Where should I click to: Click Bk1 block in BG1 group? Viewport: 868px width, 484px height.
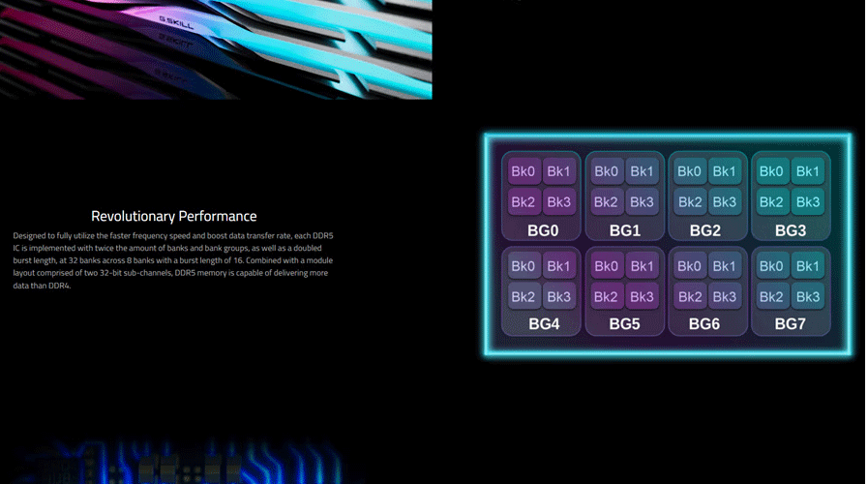point(642,171)
